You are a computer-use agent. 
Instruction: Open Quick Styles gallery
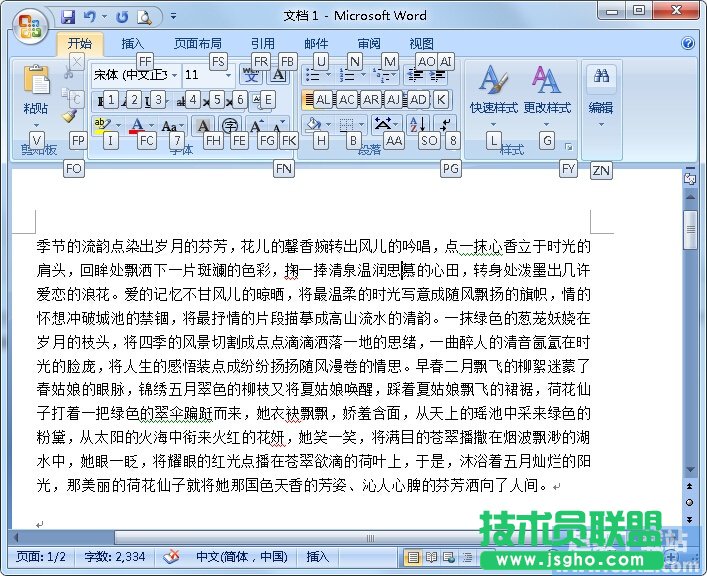(x=493, y=88)
